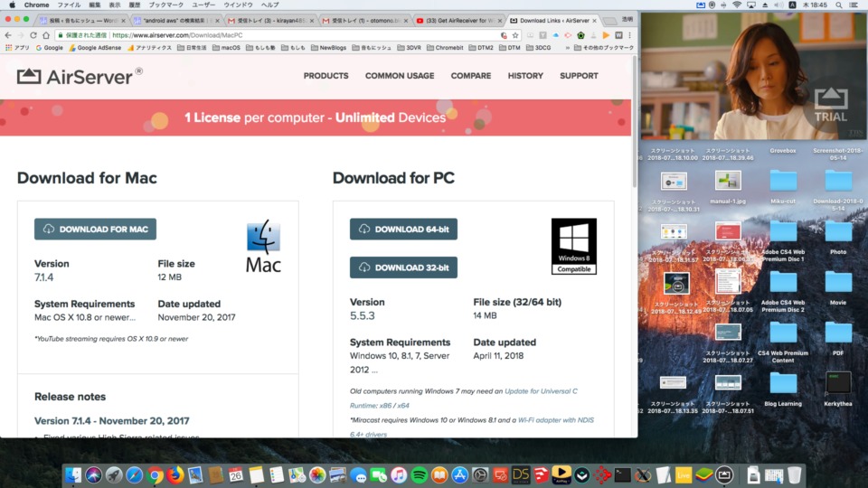
Task: Click DOWNLOAD 64-bit button
Action: coord(403,229)
